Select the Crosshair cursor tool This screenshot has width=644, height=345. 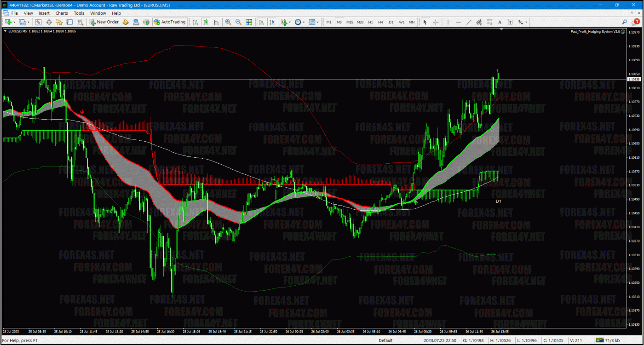[x=435, y=22]
